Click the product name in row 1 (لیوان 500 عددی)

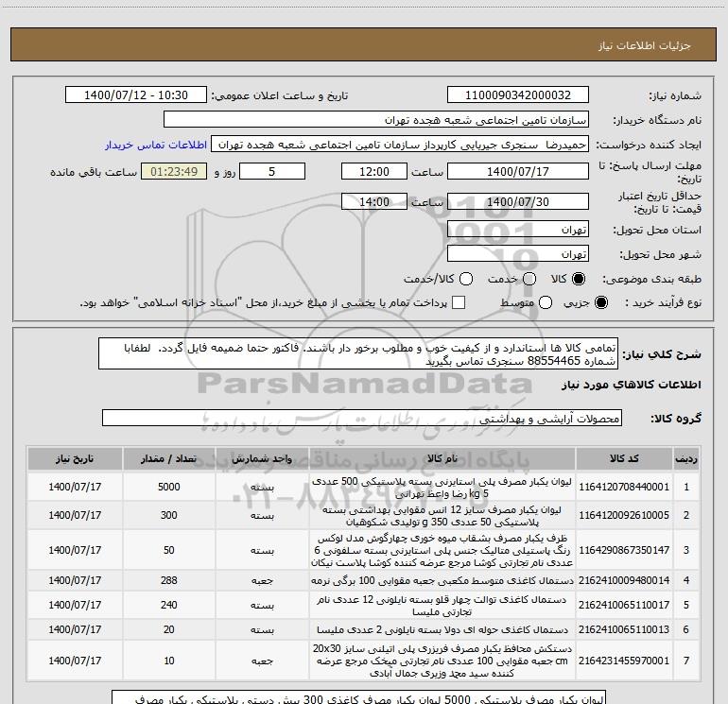pyautogui.click(x=442, y=488)
